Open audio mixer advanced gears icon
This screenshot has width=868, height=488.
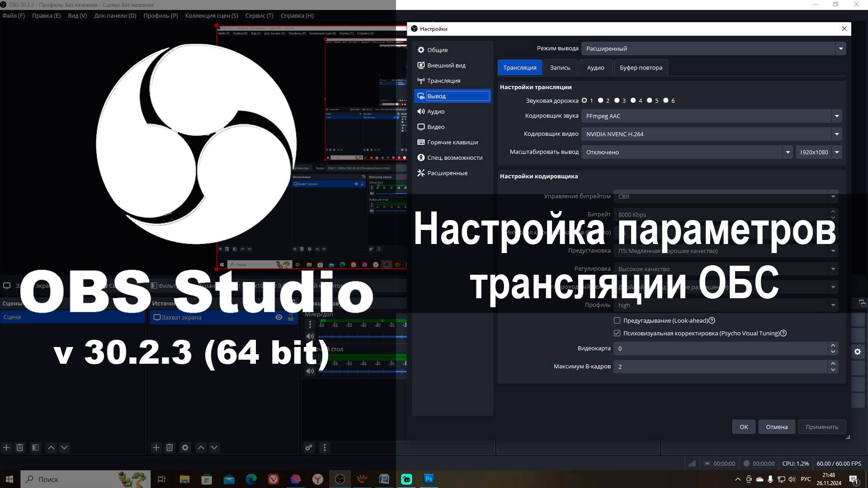pos(309,448)
